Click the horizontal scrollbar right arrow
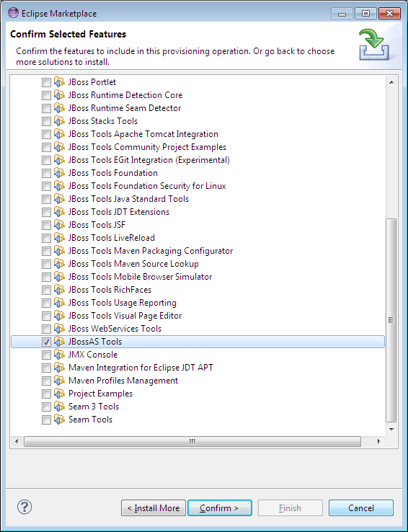The height and width of the screenshot is (532, 408). (379, 441)
